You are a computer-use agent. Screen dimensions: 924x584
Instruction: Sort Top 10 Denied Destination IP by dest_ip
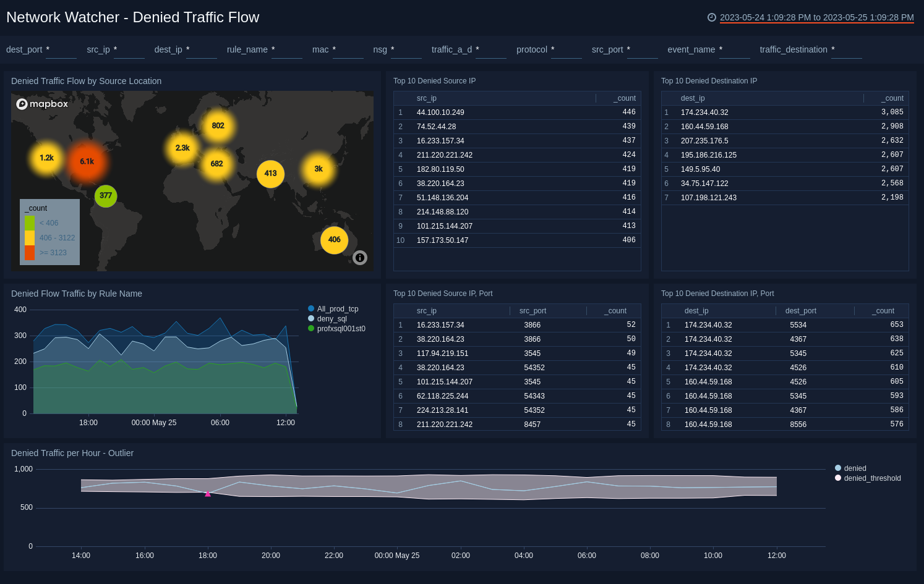(x=693, y=98)
